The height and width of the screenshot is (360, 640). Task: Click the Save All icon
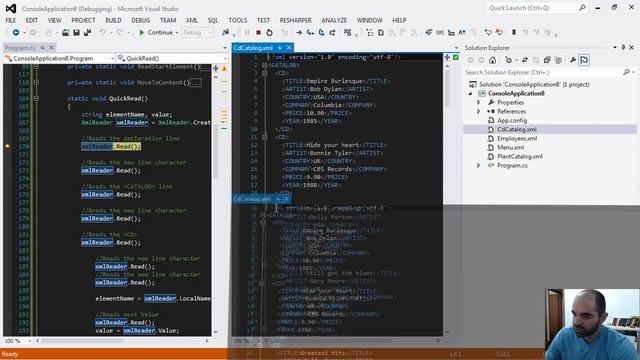tap(87, 33)
